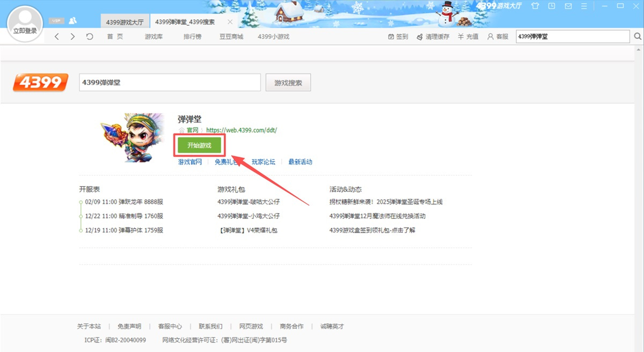Open the messages envelope icon
Image resolution: width=644 pixels, height=352 pixels.
[x=568, y=6]
